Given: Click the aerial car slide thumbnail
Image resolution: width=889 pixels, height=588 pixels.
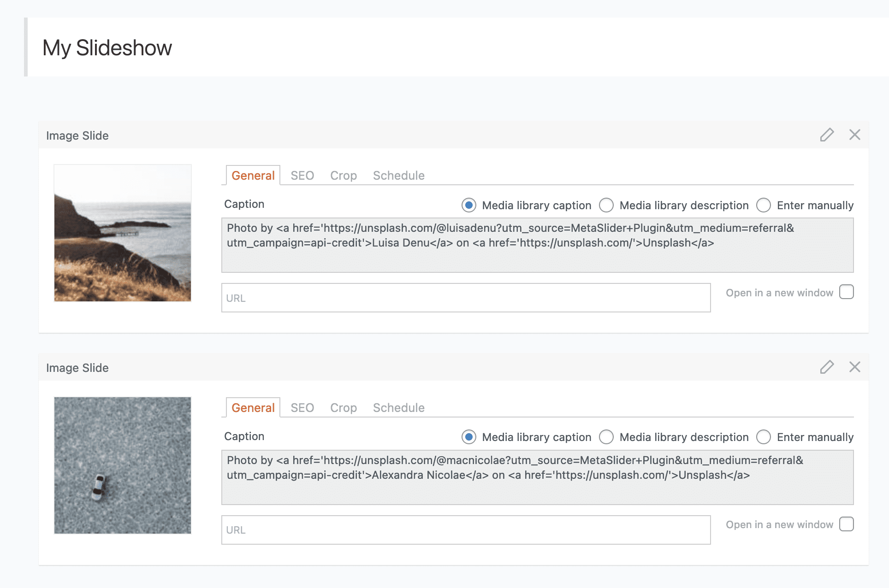Looking at the screenshot, I should click(123, 465).
